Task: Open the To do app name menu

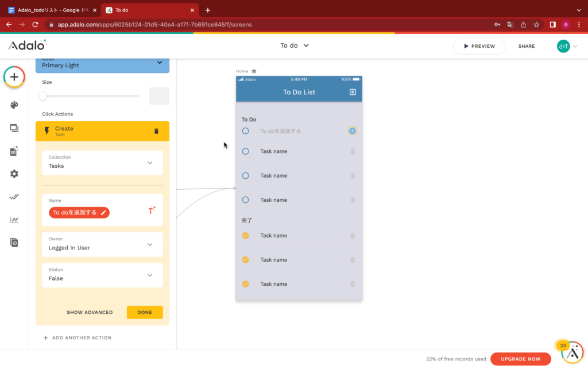Action: point(294,46)
